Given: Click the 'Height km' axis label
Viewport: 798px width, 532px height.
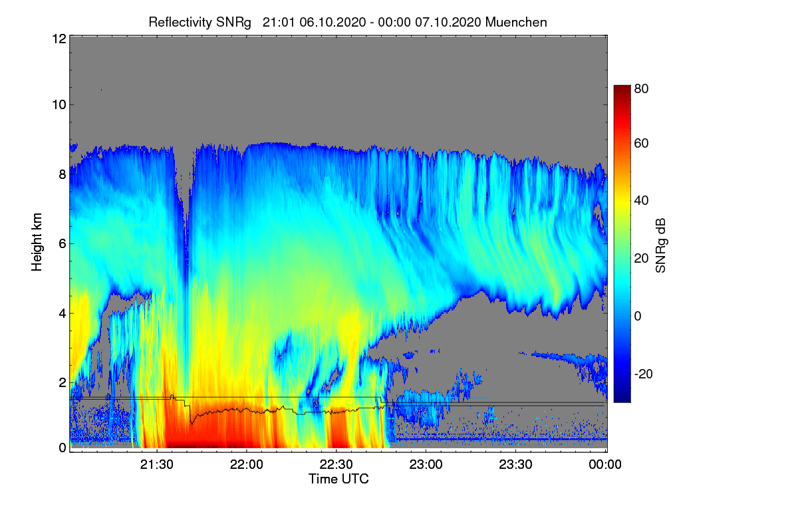Looking at the screenshot, I should click(37, 242).
